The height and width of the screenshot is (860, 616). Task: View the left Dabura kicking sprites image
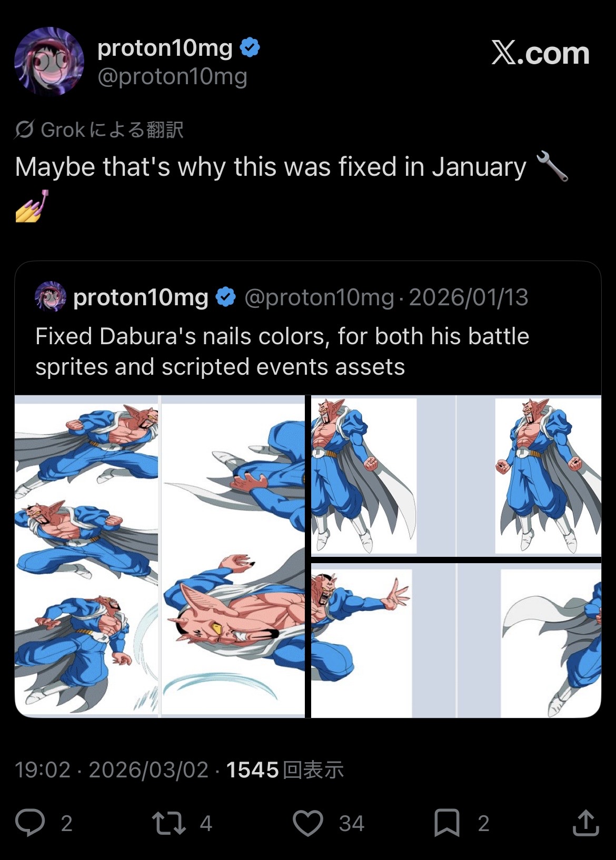(x=86, y=556)
